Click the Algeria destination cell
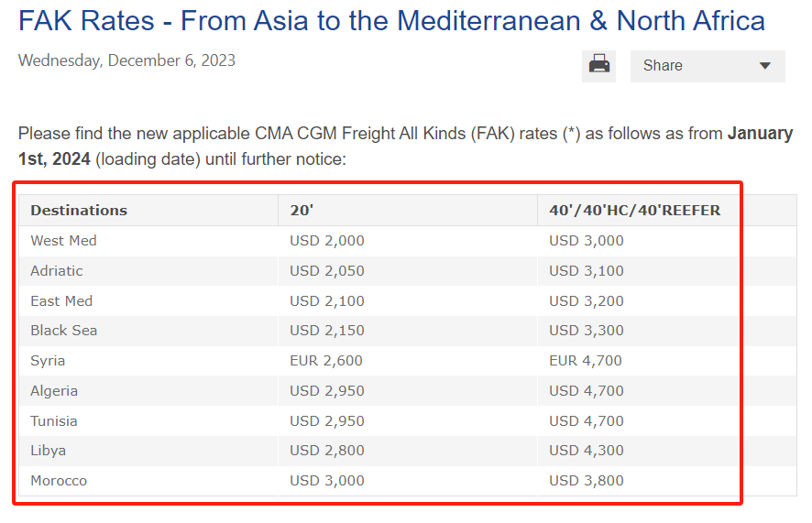812x523 pixels. 54,391
